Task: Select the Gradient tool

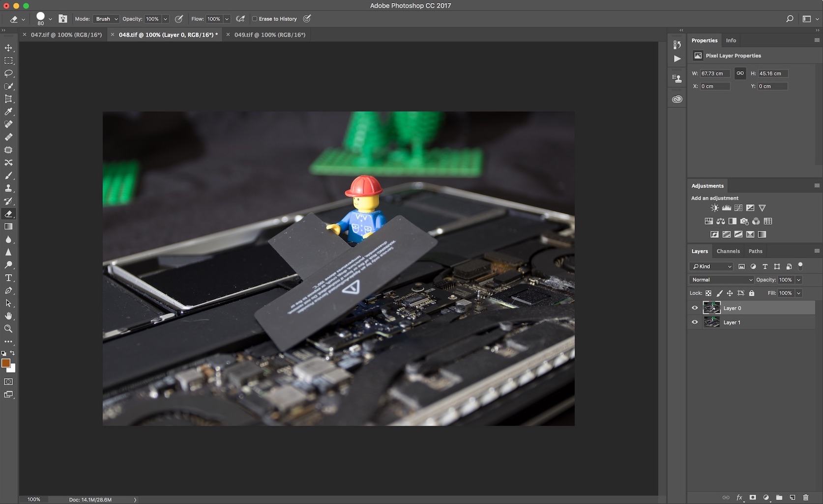Action: pyautogui.click(x=8, y=226)
